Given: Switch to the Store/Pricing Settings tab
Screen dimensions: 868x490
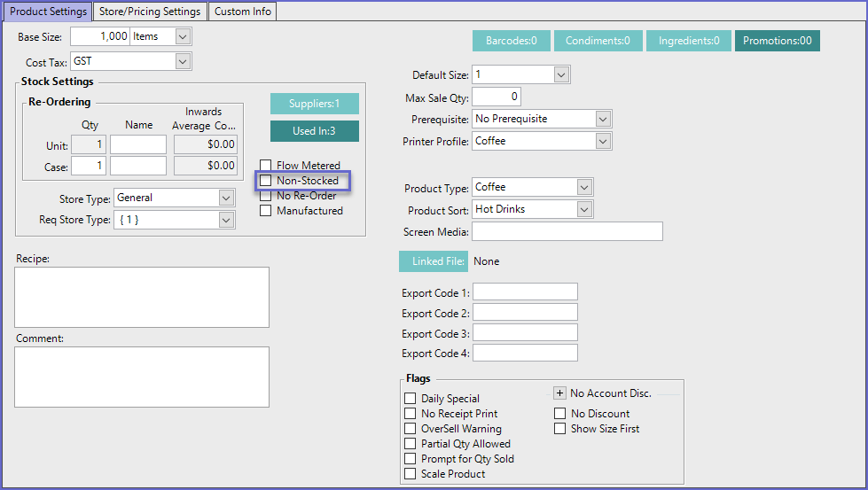Looking at the screenshot, I should (150, 12).
